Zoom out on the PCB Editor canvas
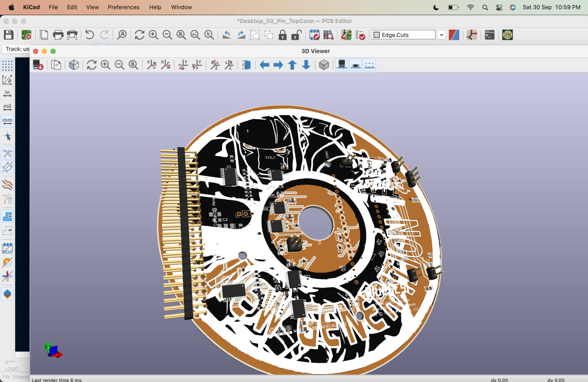The height and width of the screenshot is (382, 588). click(167, 35)
